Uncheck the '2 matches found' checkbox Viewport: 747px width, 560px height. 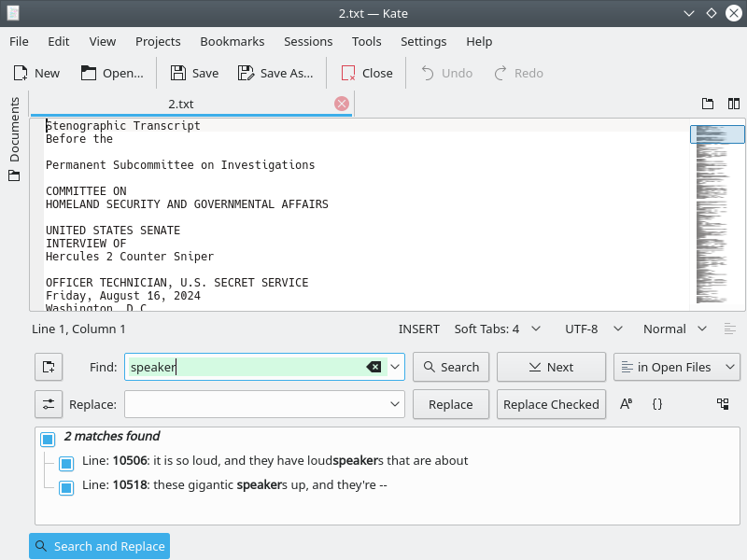coord(48,439)
